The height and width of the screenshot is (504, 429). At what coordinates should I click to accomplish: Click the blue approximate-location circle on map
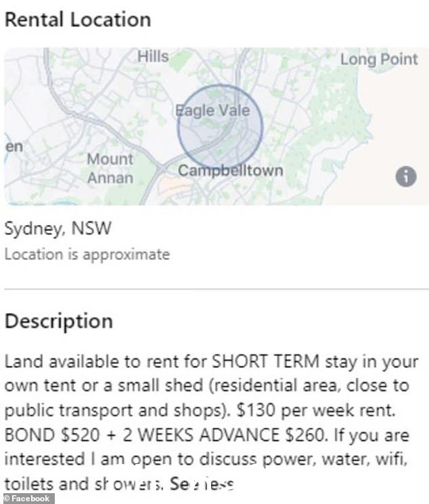(x=220, y=127)
